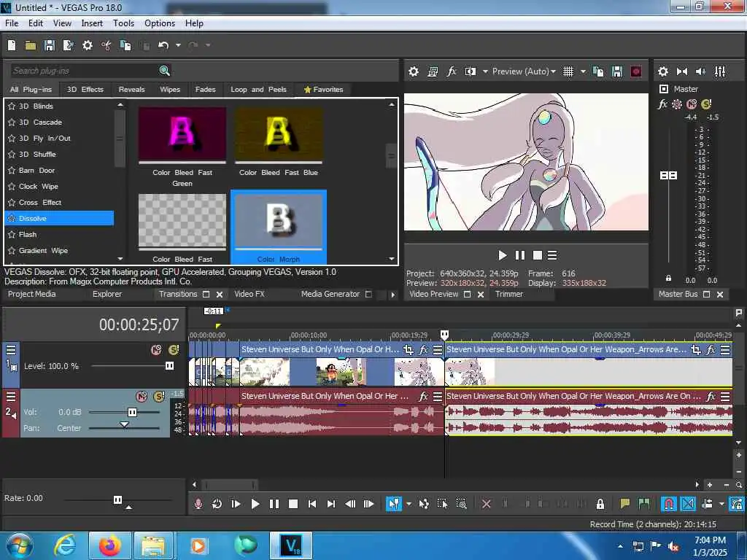Open the File menu
The image size is (747, 560).
12,23
